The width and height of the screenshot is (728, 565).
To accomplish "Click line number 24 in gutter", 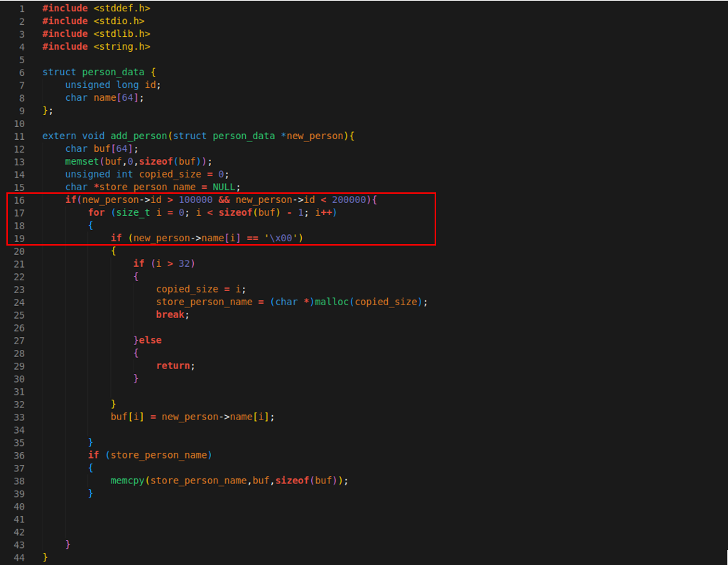I will pyautogui.click(x=19, y=302).
